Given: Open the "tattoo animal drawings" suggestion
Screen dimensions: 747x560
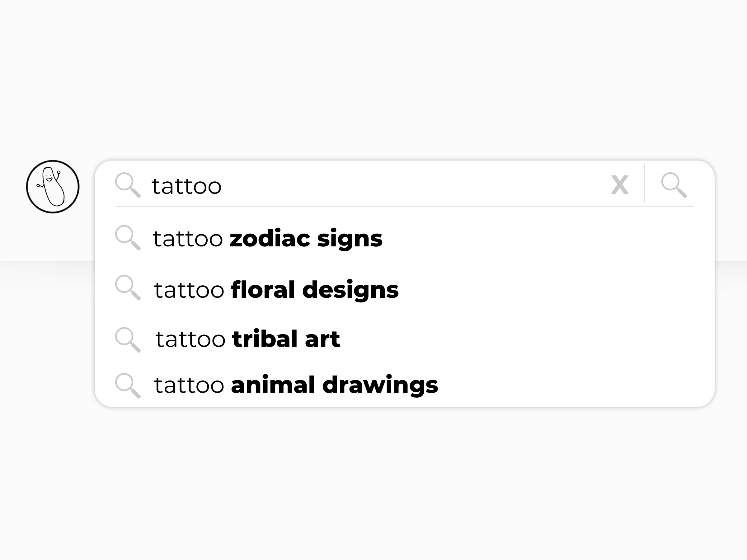Looking at the screenshot, I should [405, 385].
